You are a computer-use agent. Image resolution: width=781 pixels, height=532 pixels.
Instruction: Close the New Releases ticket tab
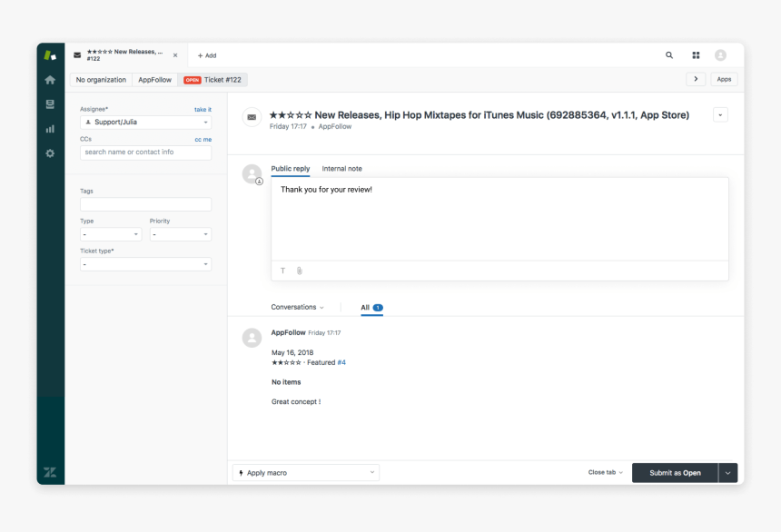[175, 55]
